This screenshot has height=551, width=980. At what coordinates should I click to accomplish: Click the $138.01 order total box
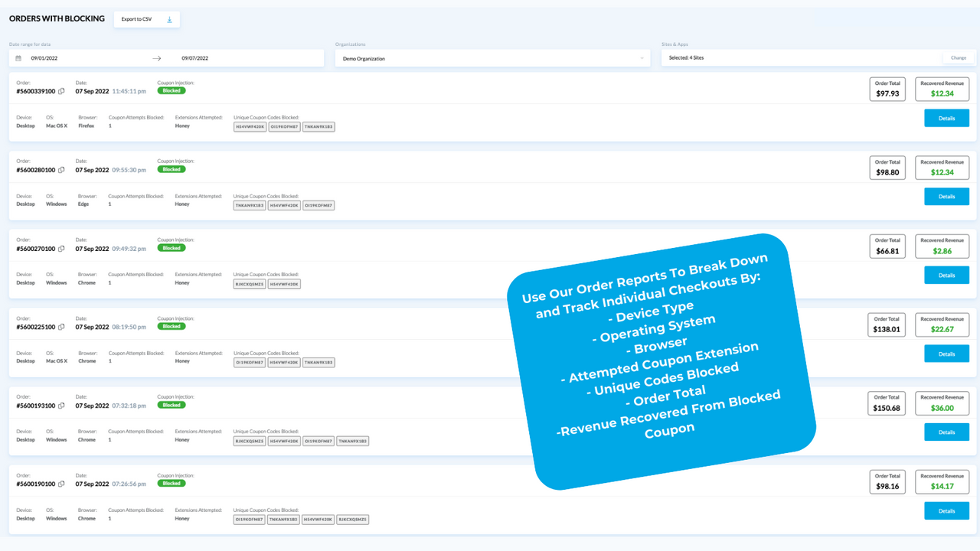[887, 325]
